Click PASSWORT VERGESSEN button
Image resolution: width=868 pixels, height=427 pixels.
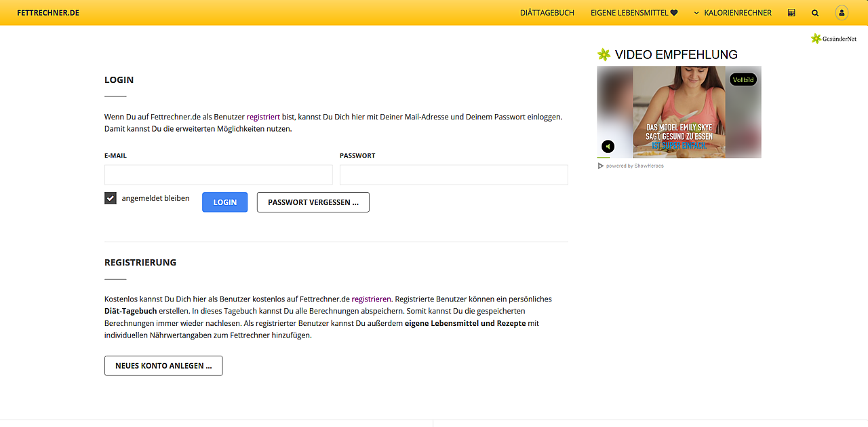click(x=313, y=202)
